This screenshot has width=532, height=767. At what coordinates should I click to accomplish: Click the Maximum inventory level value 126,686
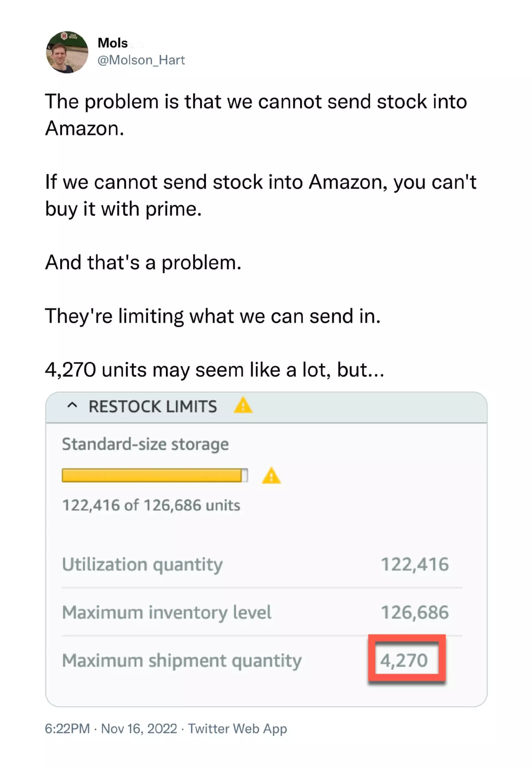point(415,612)
